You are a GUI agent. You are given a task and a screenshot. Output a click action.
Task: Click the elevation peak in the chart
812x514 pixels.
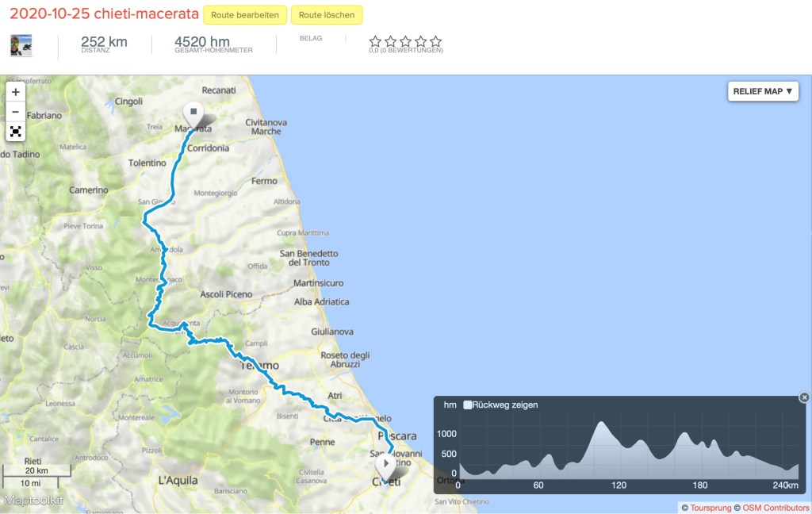point(599,423)
